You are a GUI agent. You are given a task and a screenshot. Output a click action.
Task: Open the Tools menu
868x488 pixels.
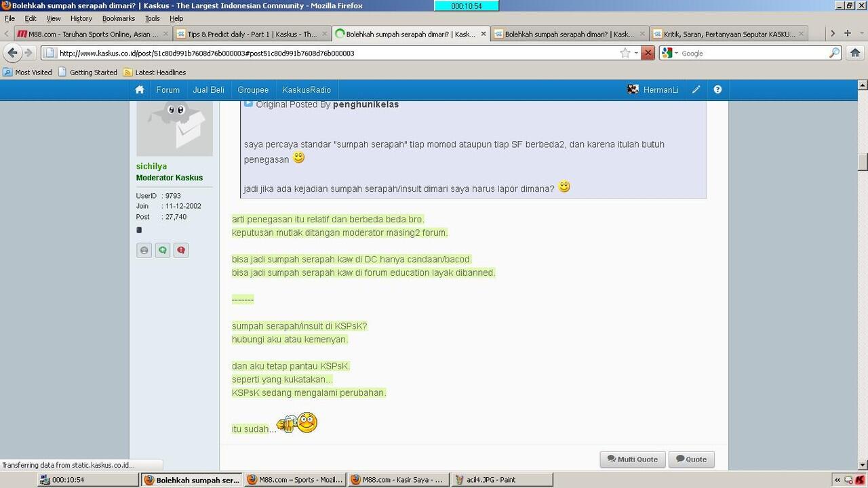click(153, 18)
